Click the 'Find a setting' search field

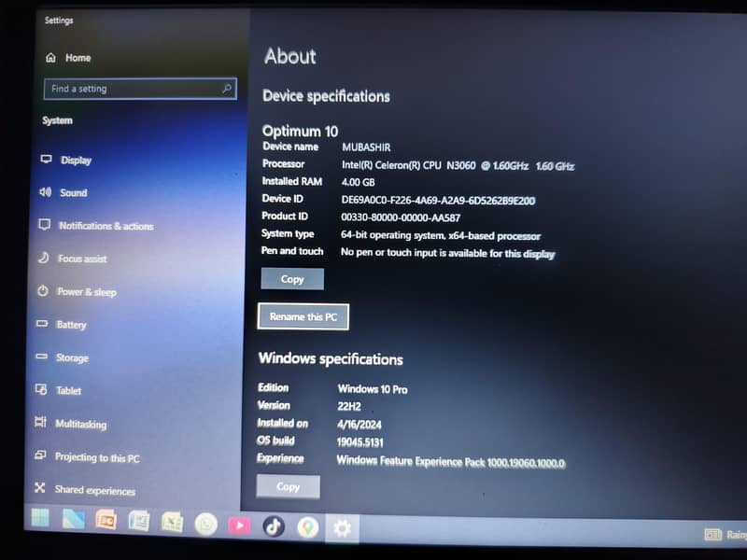click(140, 89)
